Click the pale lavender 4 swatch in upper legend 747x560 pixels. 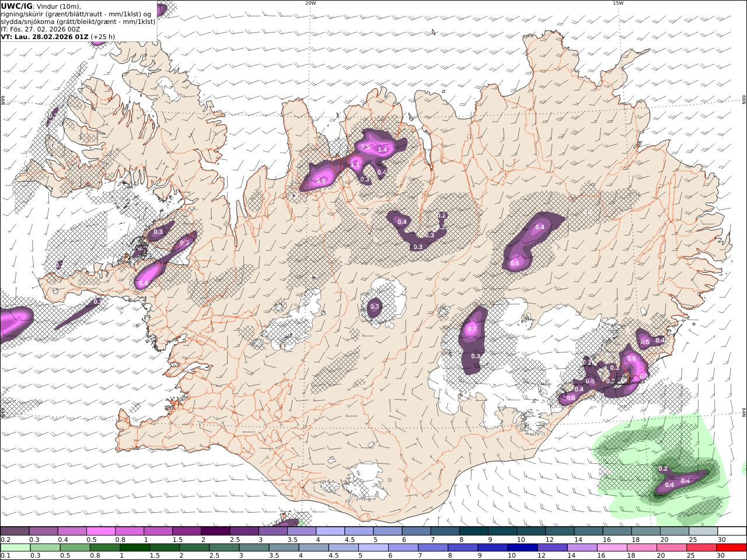(x=330, y=531)
